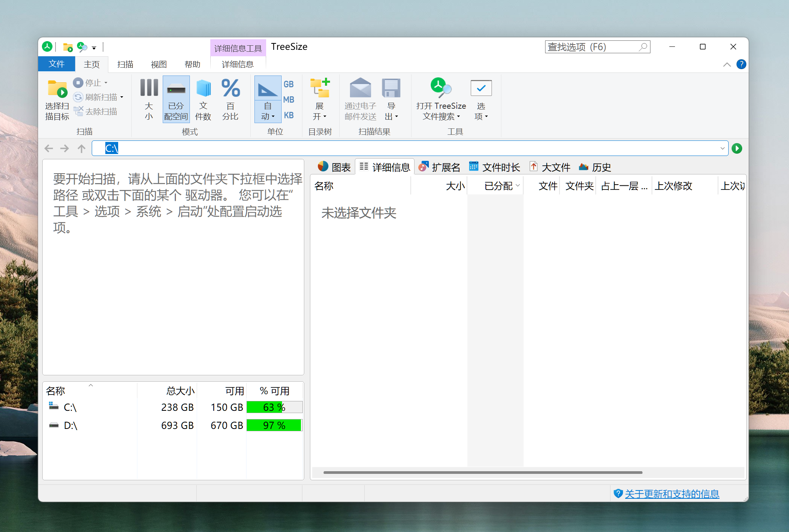
Task: Open quick access toolbar customize arrow
Action: click(x=94, y=48)
